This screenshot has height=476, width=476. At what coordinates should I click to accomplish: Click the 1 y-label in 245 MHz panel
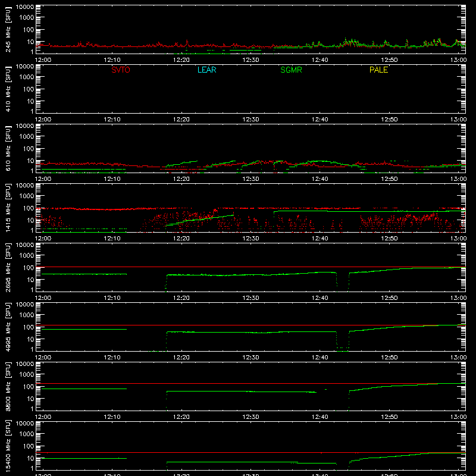pyautogui.click(x=32, y=52)
